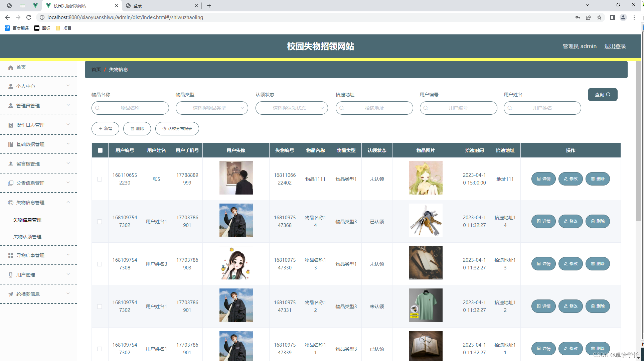
Task: Open the 认领状态 dropdown filter
Action: point(292,108)
